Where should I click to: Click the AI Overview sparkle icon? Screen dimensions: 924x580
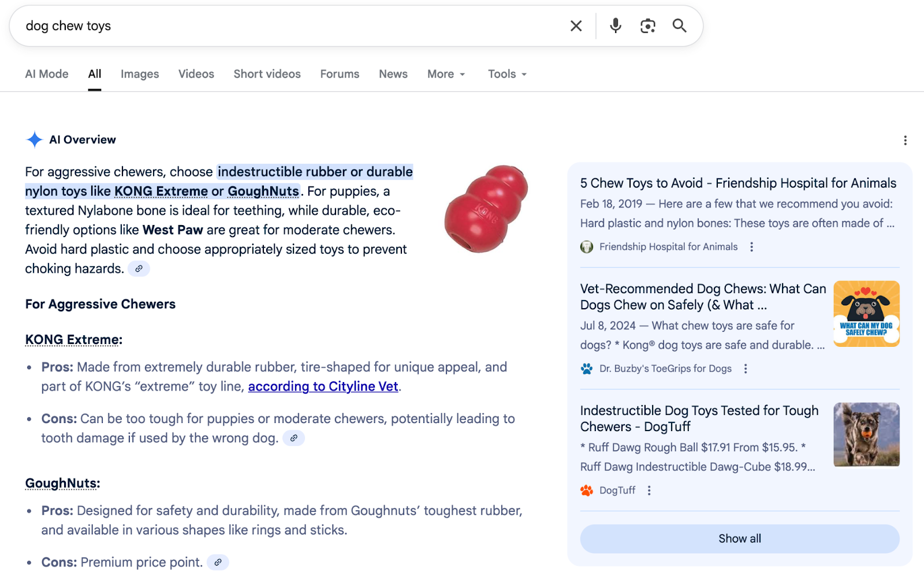(x=34, y=139)
